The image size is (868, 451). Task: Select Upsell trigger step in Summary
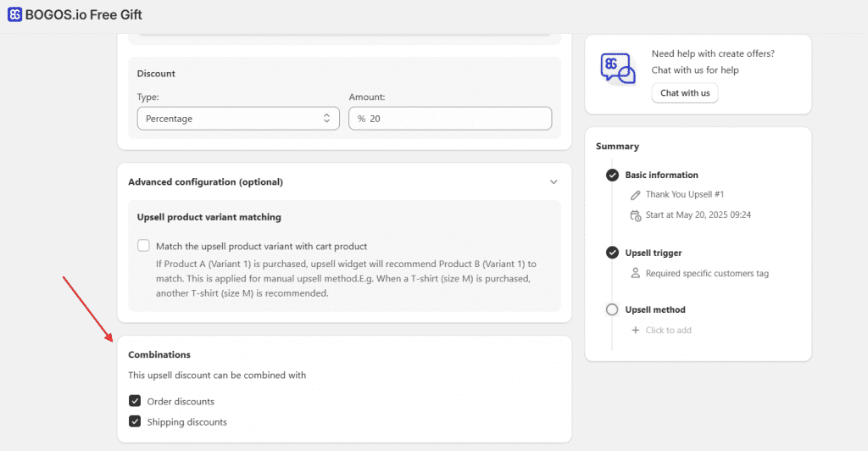click(653, 253)
